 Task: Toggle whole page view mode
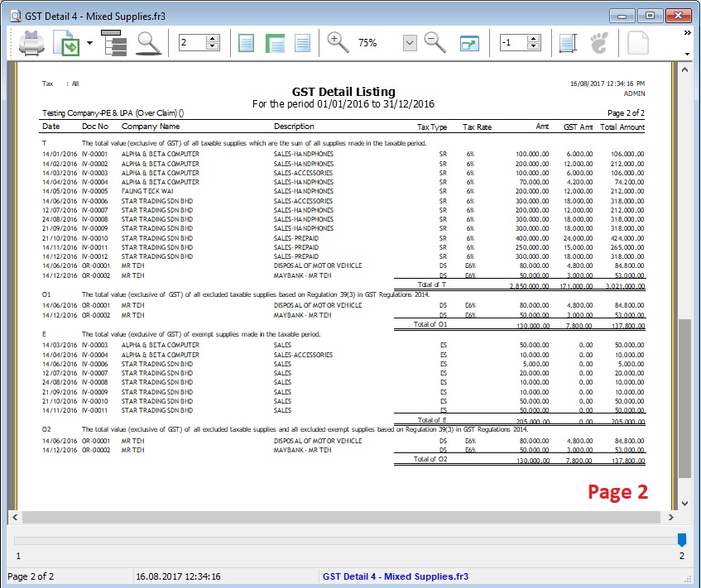[x=246, y=43]
